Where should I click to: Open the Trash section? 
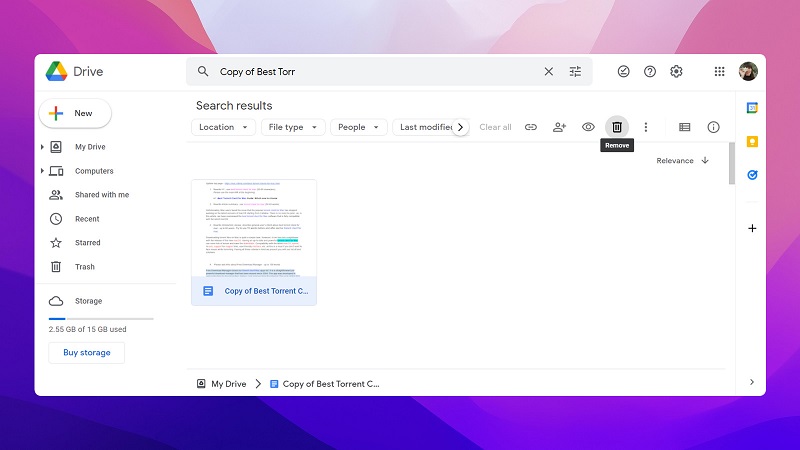(84, 267)
